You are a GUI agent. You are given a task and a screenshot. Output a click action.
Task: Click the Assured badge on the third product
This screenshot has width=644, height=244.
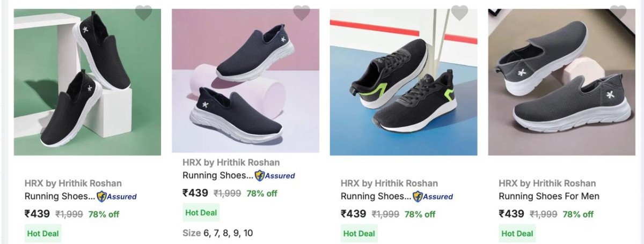click(433, 196)
